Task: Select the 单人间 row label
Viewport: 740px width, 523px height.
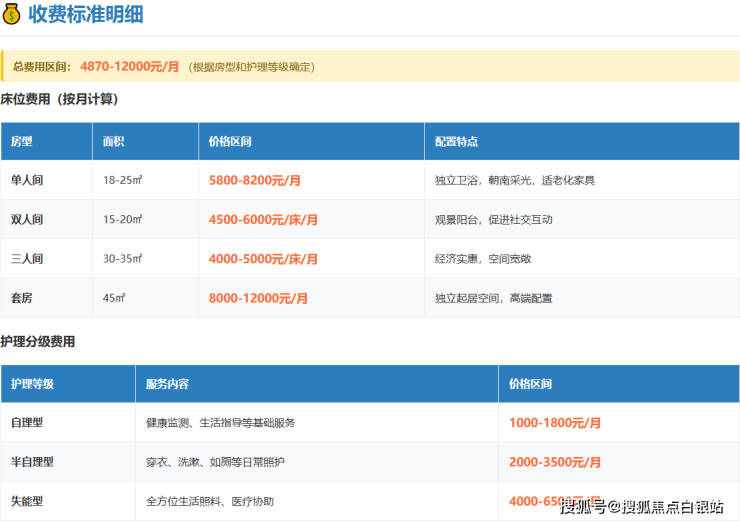Action: tap(27, 180)
